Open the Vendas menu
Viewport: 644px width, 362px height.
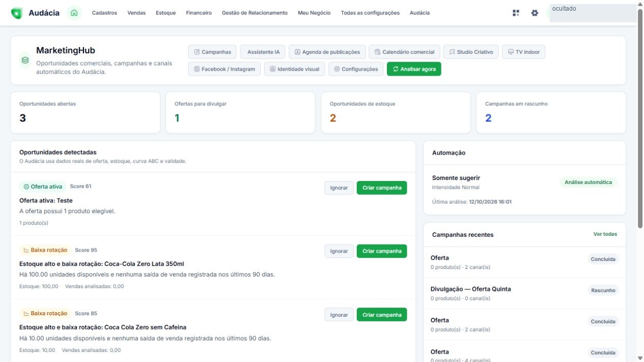(x=136, y=13)
